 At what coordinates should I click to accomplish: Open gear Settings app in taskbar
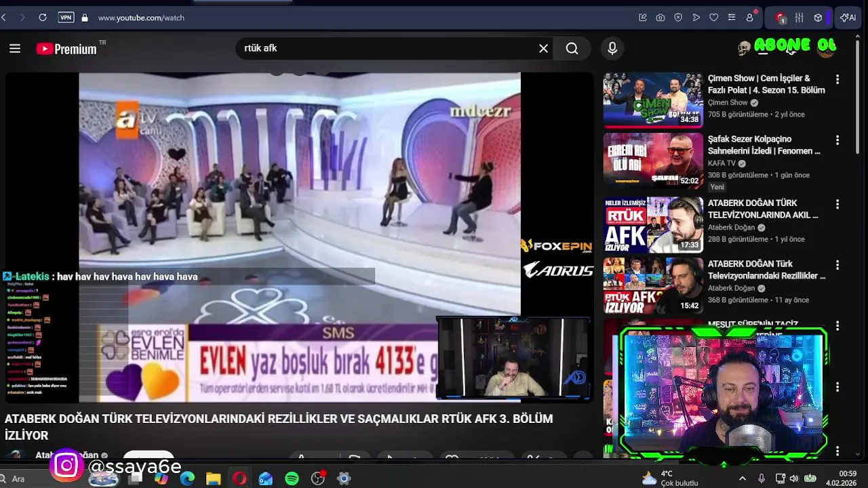click(344, 479)
